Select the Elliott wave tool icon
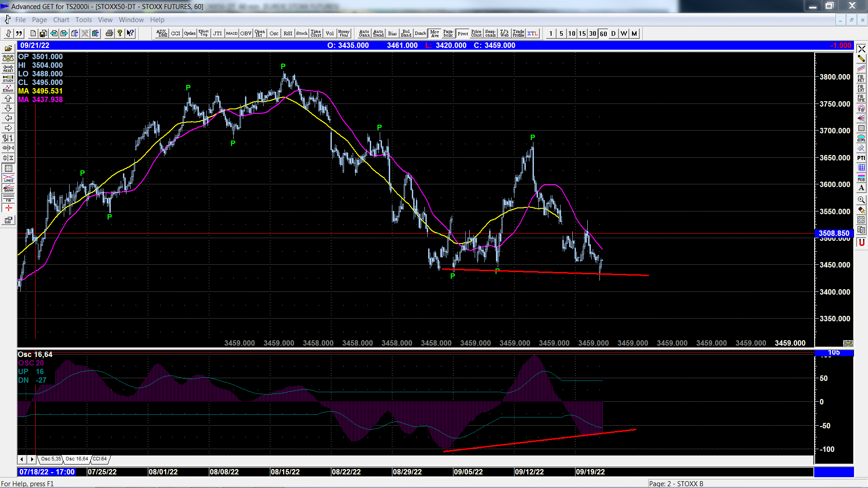The image size is (868, 488). tap(8, 89)
